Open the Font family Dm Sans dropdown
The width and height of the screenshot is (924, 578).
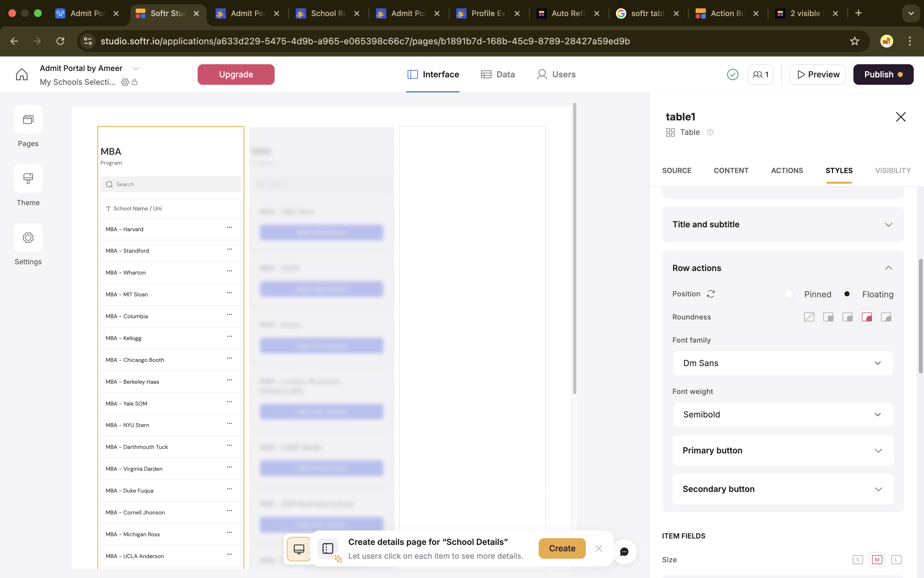tap(783, 363)
